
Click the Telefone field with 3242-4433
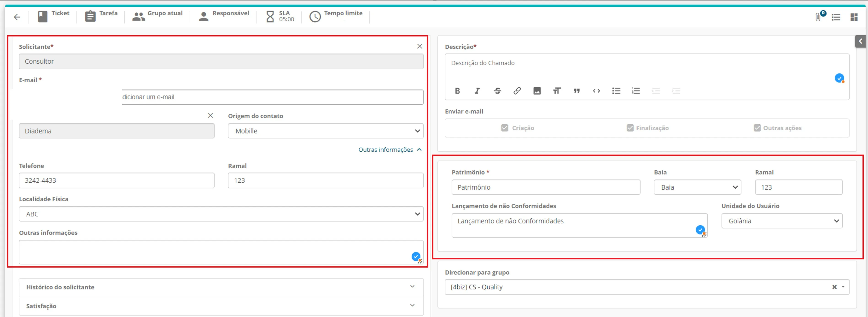(x=117, y=181)
